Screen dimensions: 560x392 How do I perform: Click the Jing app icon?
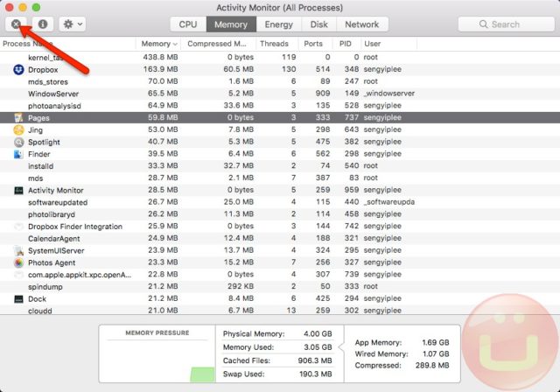point(18,129)
